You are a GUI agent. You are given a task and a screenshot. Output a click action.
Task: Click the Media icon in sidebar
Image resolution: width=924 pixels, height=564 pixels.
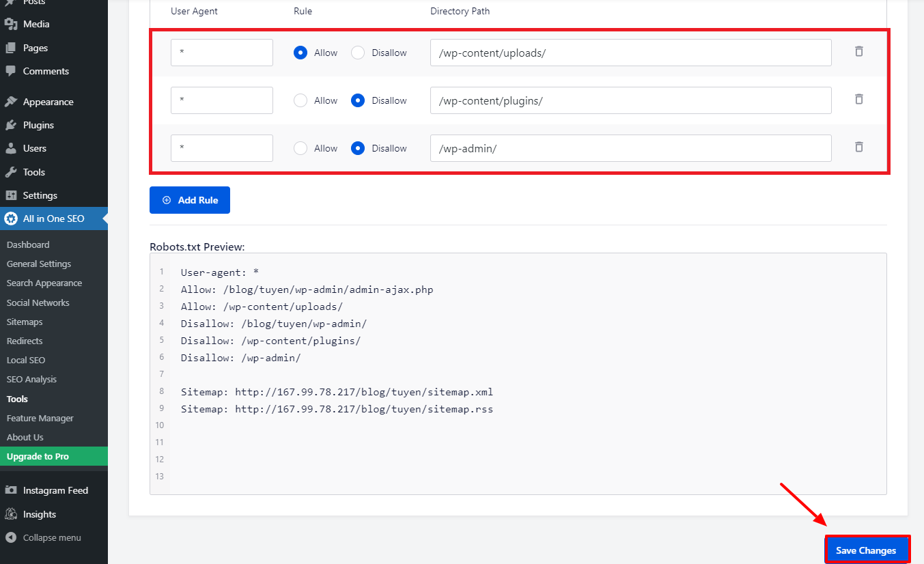pyautogui.click(x=11, y=24)
